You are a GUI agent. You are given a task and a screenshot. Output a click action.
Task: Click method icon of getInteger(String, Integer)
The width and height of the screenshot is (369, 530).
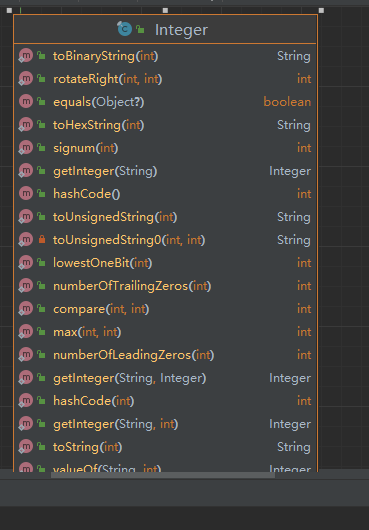tap(26, 377)
